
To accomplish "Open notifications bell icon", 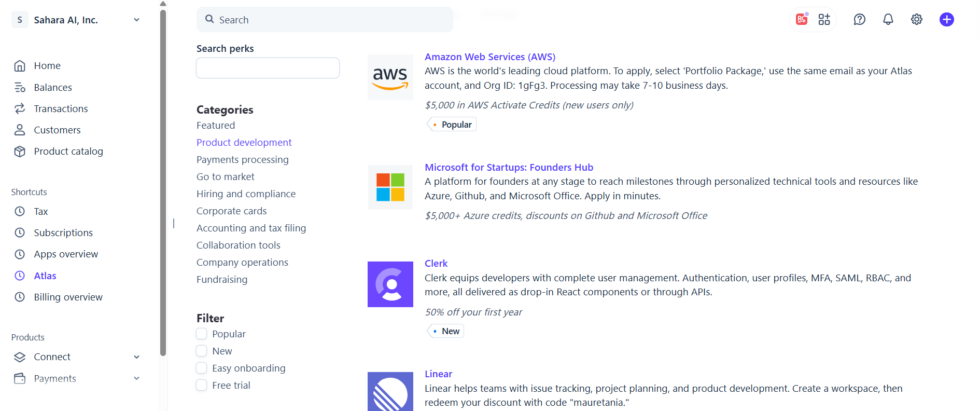I will coord(888,19).
